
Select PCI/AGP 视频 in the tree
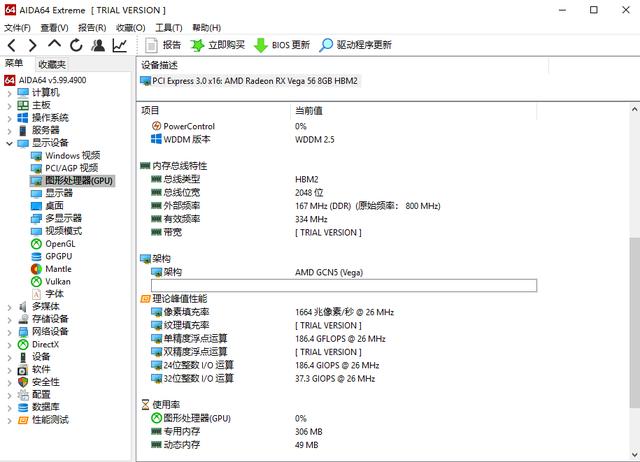[x=64, y=168]
